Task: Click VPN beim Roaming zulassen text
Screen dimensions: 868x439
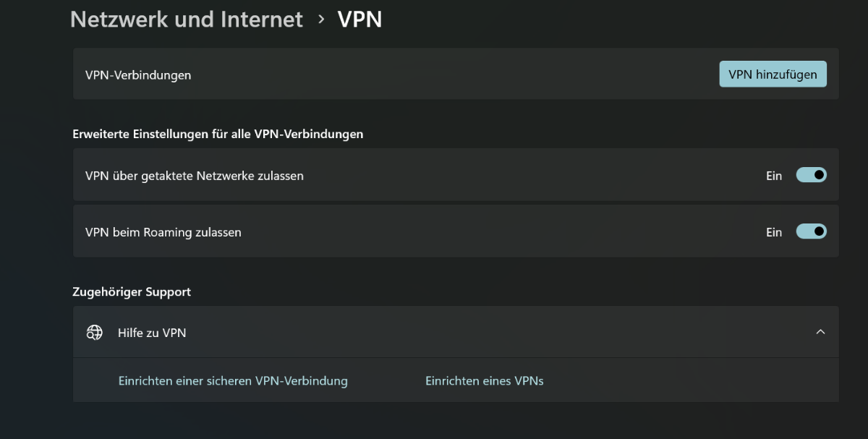Action: (163, 232)
